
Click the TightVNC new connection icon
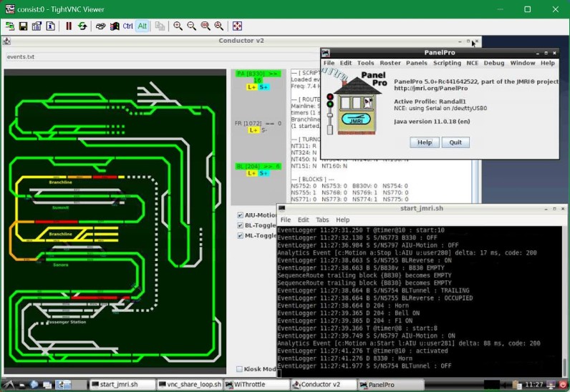(10, 26)
